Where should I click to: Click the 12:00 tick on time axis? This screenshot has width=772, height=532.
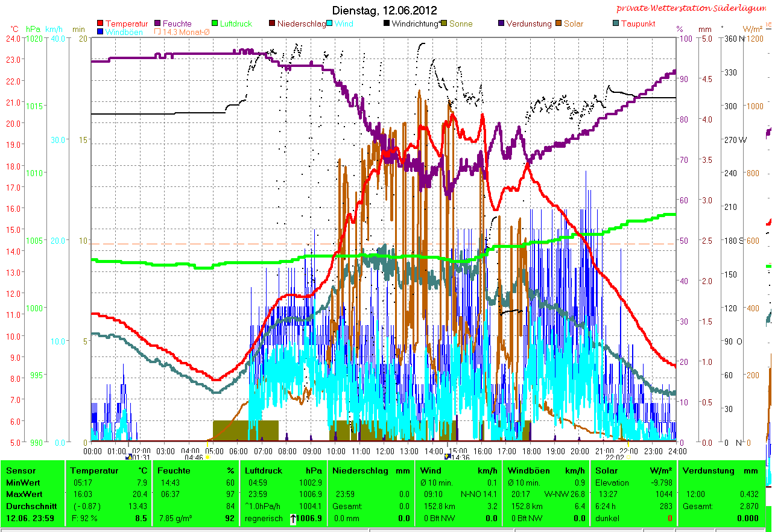point(384,451)
